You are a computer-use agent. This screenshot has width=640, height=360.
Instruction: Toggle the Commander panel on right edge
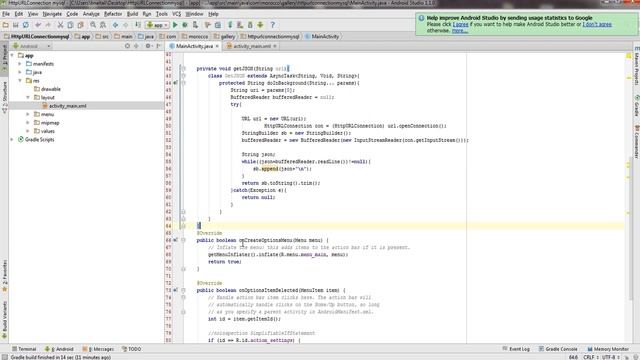[636, 141]
